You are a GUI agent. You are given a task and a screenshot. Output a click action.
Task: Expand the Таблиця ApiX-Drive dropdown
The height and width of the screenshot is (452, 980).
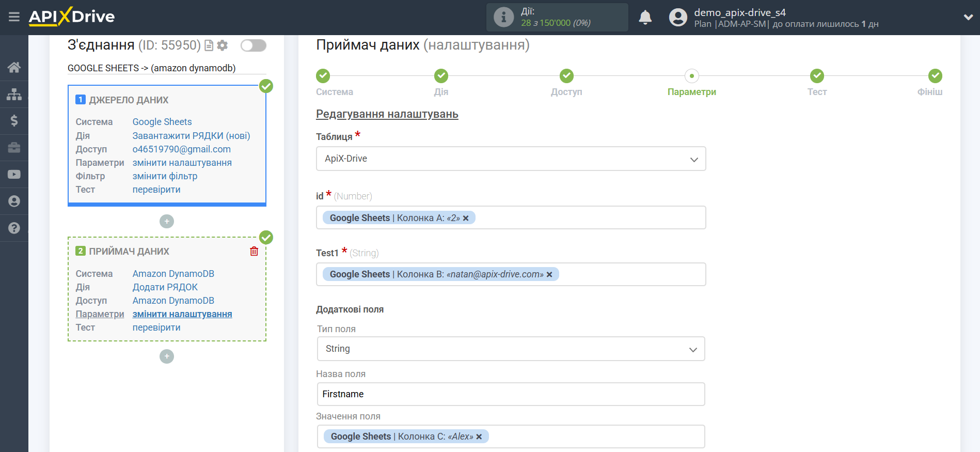(x=511, y=159)
